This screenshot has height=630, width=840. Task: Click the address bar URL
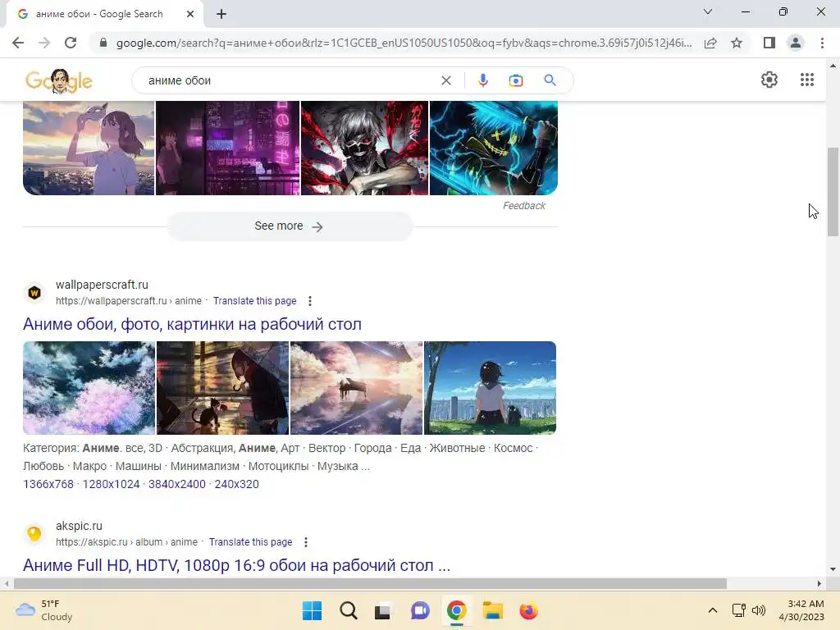tap(404, 43)
